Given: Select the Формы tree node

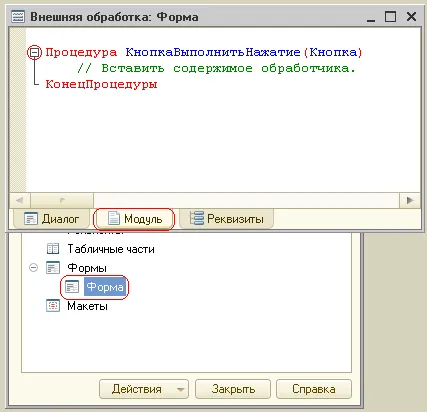Looking at the screenshot, I should coord(87,268).
